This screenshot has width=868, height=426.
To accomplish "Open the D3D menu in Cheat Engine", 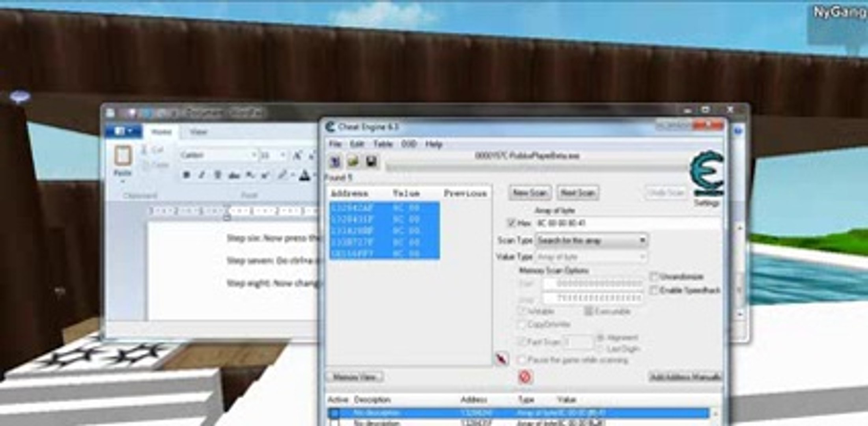I will coord(409,144).
